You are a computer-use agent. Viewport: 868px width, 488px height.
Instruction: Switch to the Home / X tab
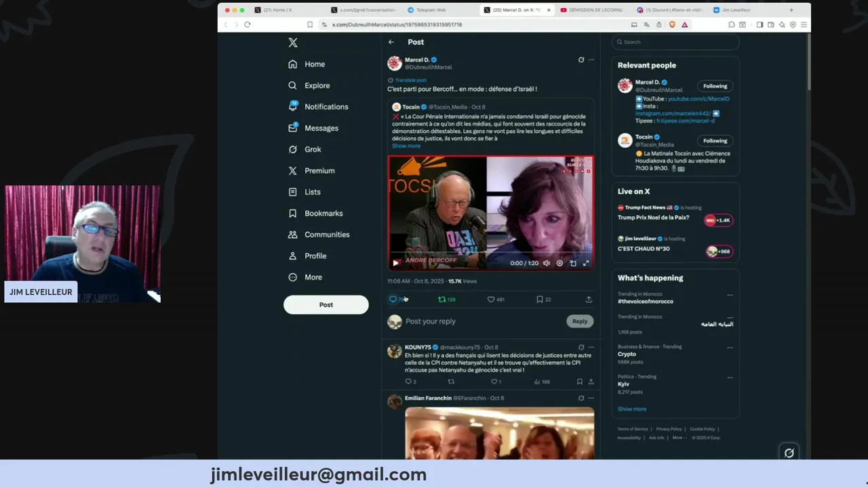(x=277, y=10)
